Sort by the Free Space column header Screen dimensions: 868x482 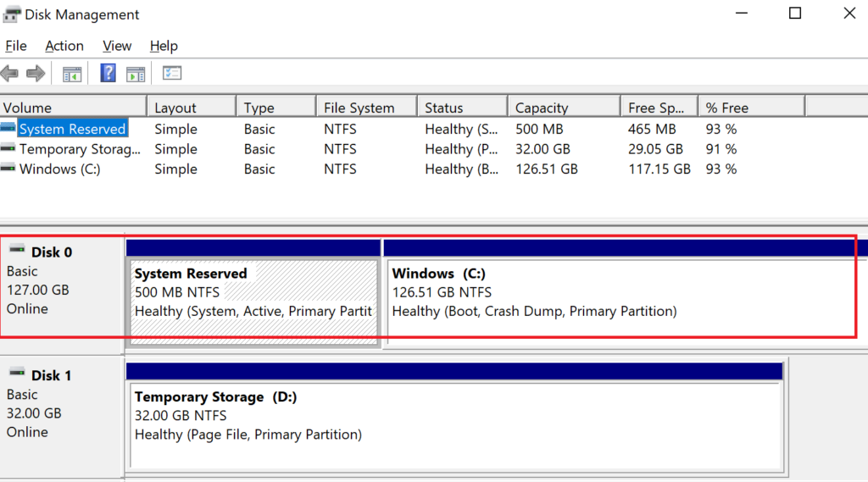(659, 107)
